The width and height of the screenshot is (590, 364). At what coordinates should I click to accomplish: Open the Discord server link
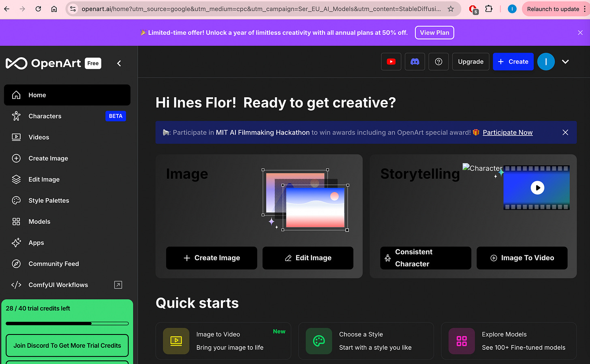click(415, 62)
